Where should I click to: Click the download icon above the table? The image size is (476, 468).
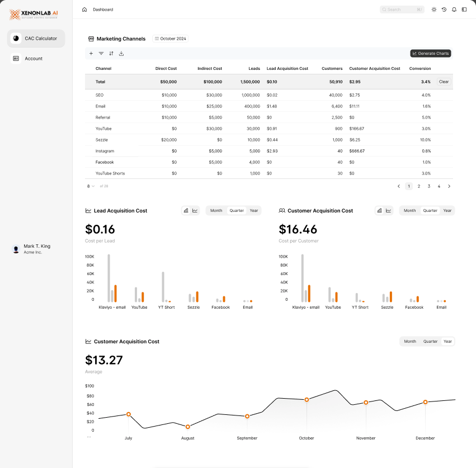pos(121,53)
